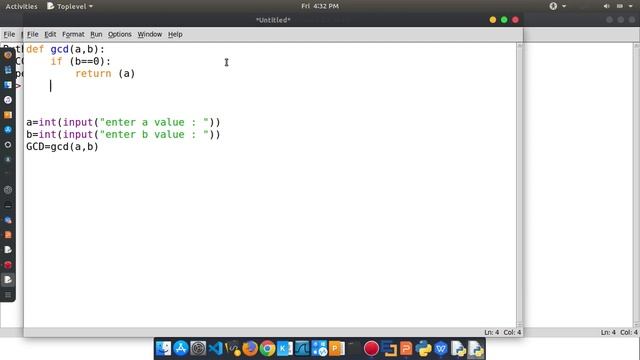Open the orange P presentation app
Image resolution: width=640 pixels, height=360 pixels.
[x=337, y=349]
